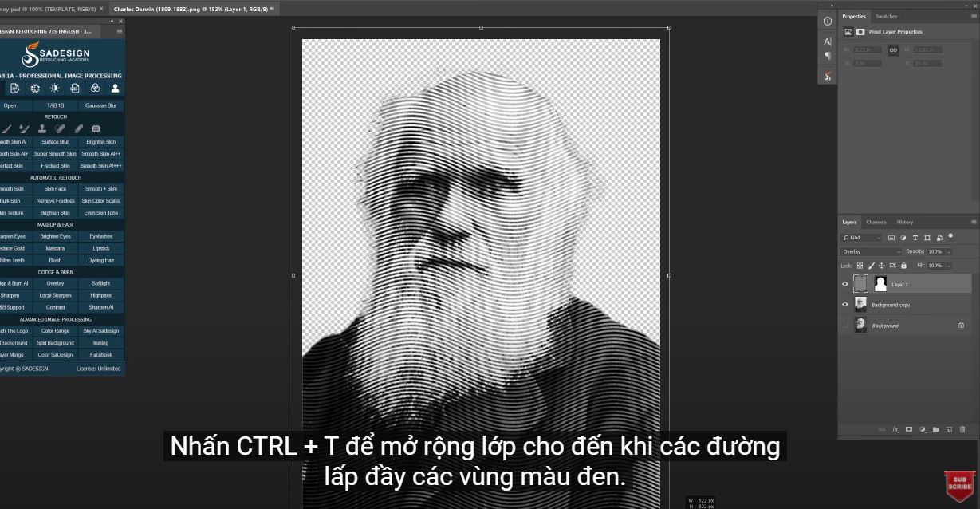
Task: Toggle lock position icon
Action: [x=881, y=266]
